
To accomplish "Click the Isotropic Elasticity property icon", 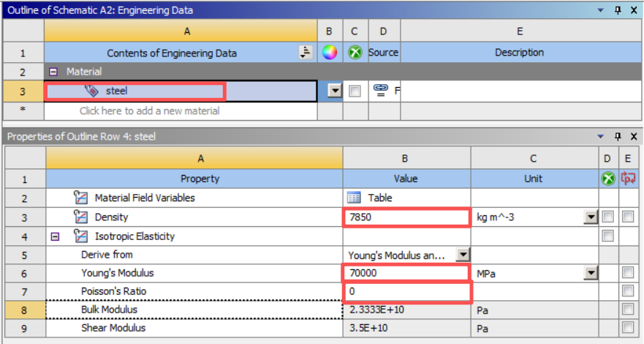I will click(80, 236).
